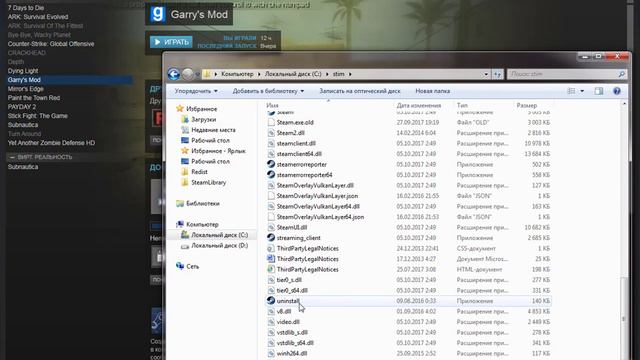Click the refresh button beside address bar
This screenshot has height=360, width=640.
pos(497,74)
